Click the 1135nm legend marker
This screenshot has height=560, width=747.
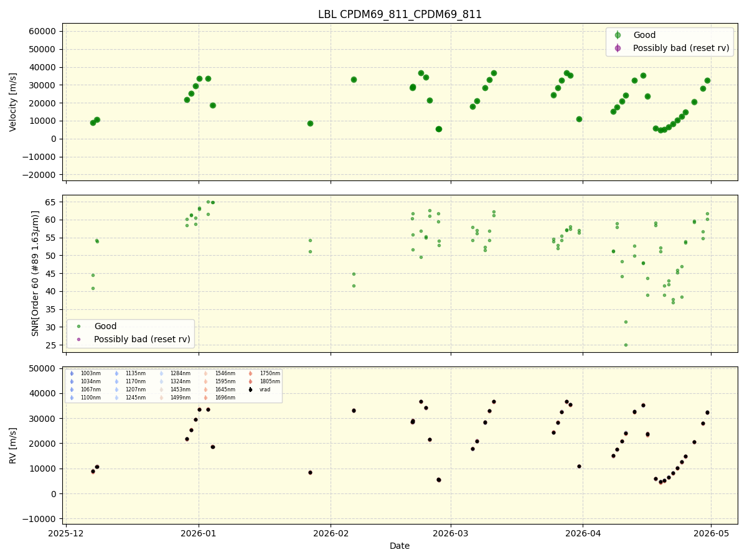117,373
